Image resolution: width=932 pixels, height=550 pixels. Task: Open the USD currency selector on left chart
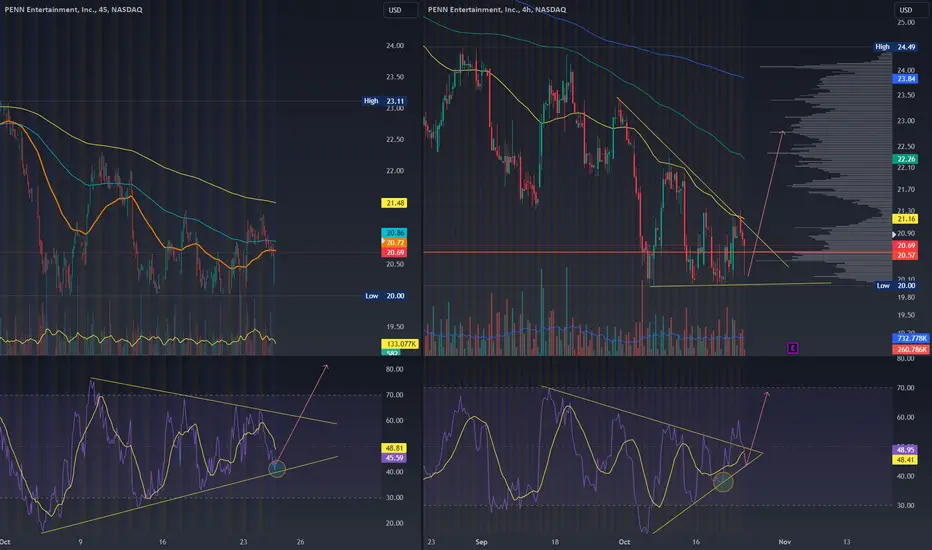coord(399,10)
